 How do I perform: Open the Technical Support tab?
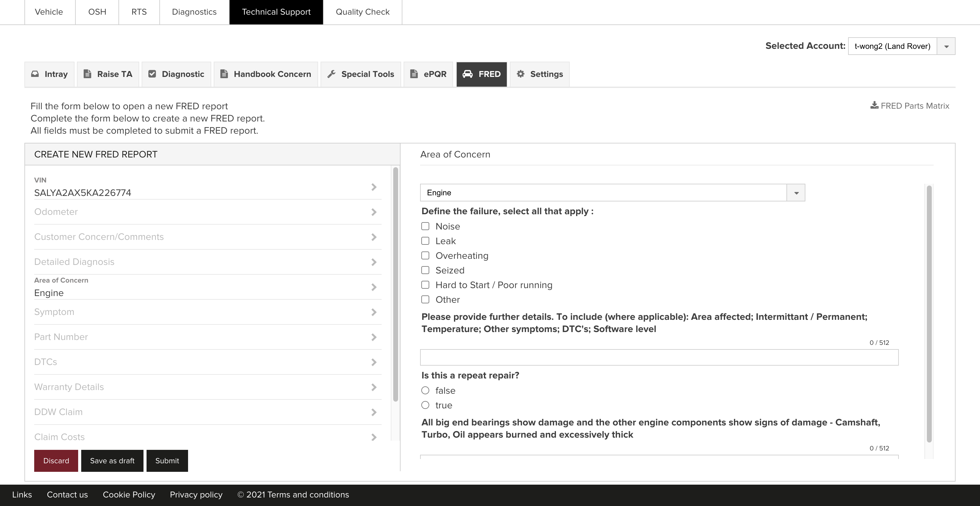276,12
